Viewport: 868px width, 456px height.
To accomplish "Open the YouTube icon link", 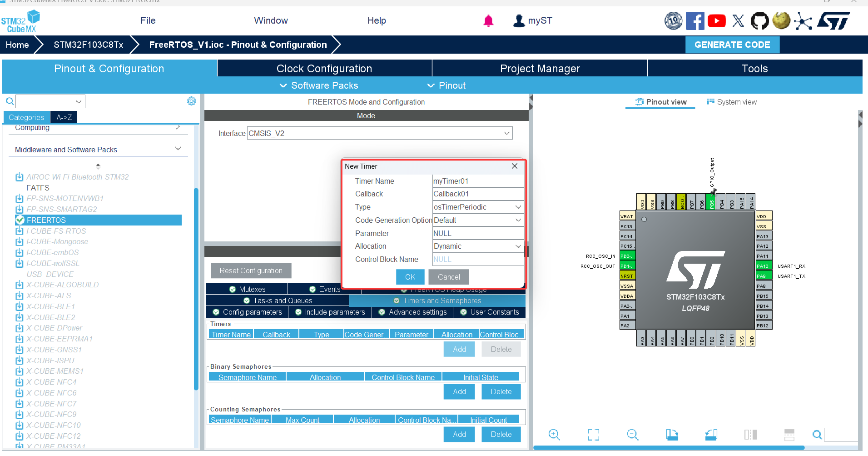I will click(x=717, y=21).
